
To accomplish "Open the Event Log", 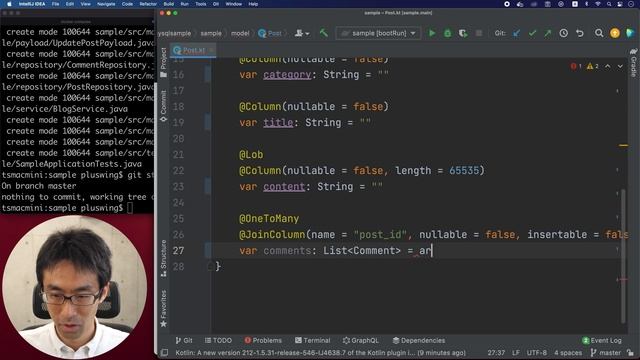I will click(x=602, y=340).
